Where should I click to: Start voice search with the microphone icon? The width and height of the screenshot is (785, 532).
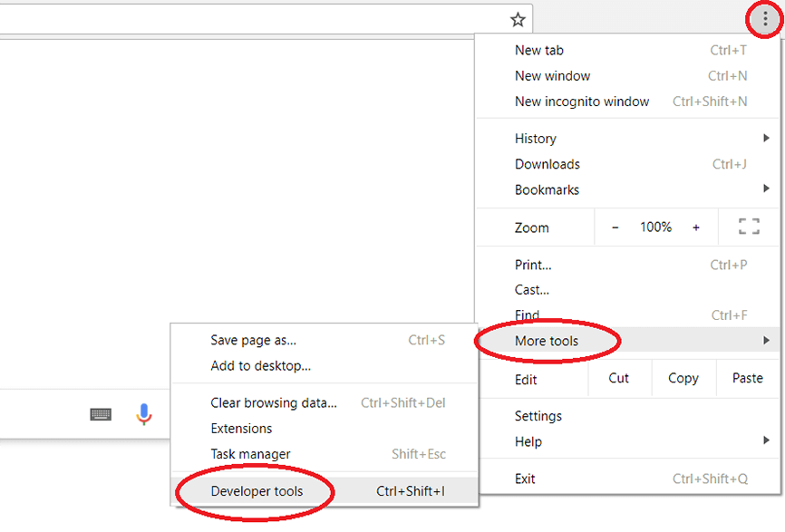(x=144, y=414)
